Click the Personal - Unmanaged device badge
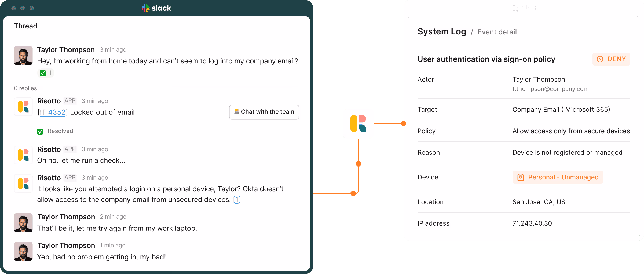 (x=558, y=177)
